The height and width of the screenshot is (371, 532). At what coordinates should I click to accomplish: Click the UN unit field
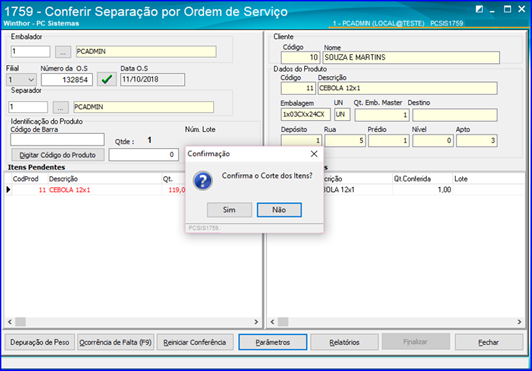click(342, 115)
